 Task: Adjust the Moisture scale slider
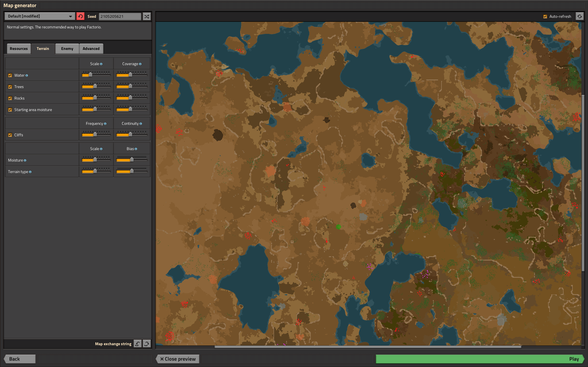coord(96,160)
